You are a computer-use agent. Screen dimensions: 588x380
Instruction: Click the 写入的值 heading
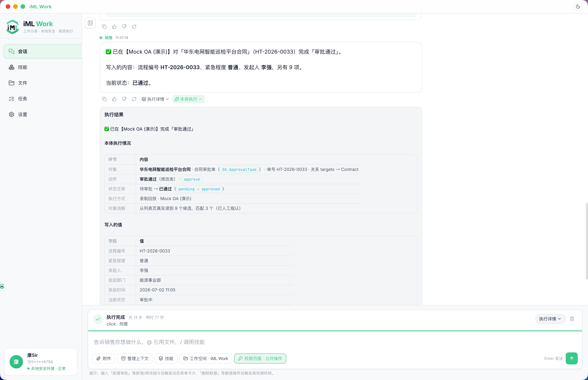coord(113,224)
